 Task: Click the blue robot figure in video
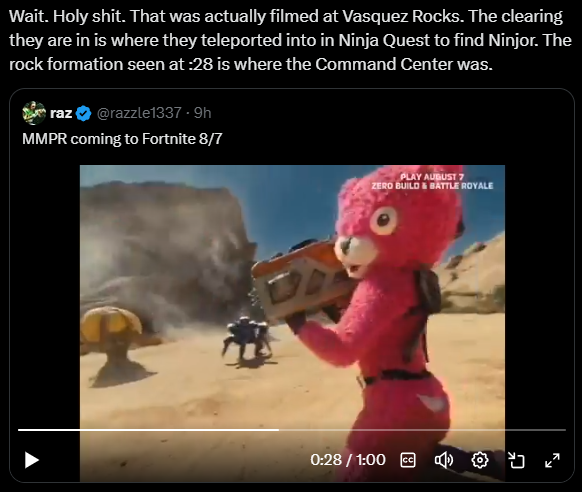click(246, 339)
